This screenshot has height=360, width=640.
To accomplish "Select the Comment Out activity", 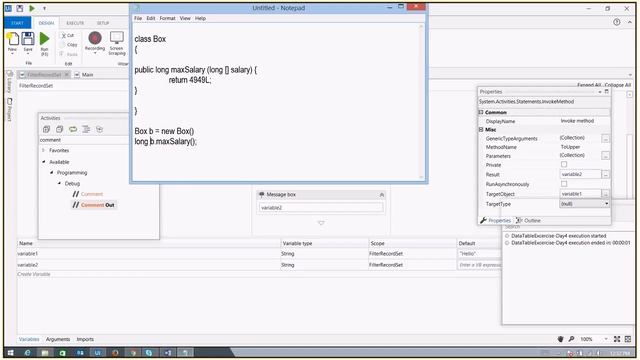I will click(x=93, y=205).
